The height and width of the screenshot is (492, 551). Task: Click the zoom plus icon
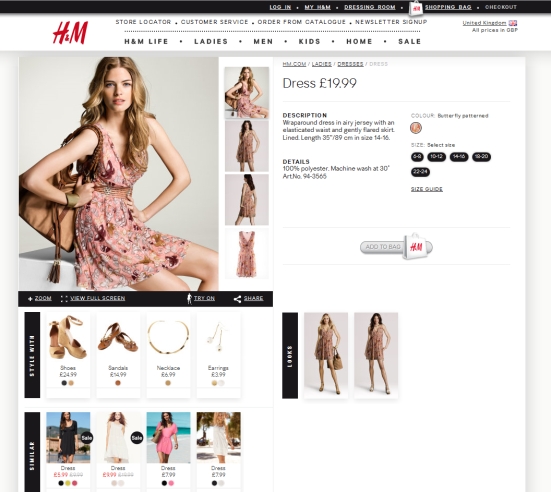point(30,299)
